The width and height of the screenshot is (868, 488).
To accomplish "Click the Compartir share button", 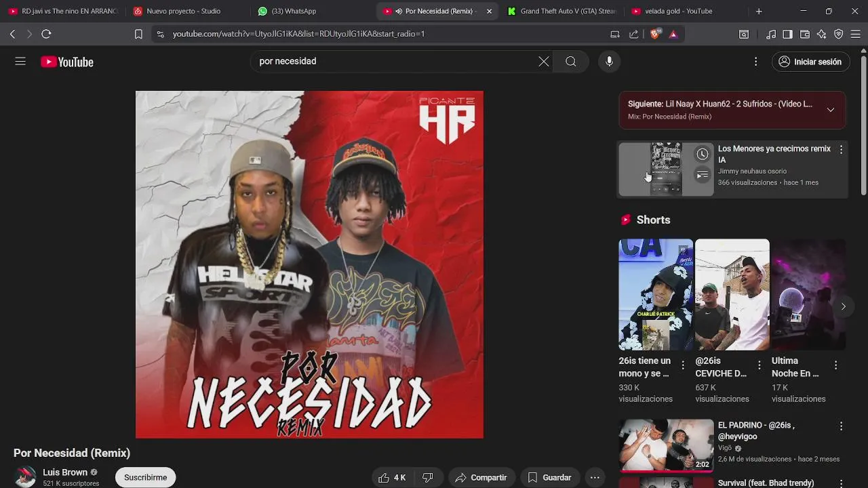I will pos(481,478).
